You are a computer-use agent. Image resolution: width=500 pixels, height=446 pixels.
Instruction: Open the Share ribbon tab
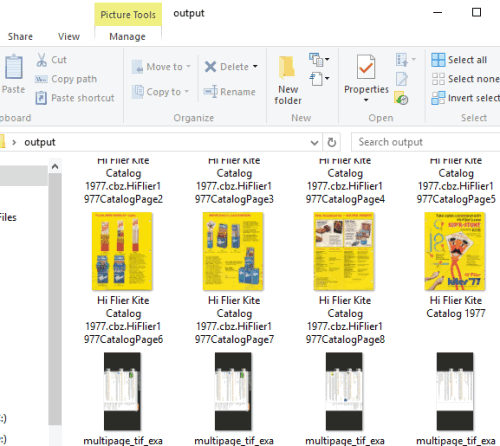(20, 36)
